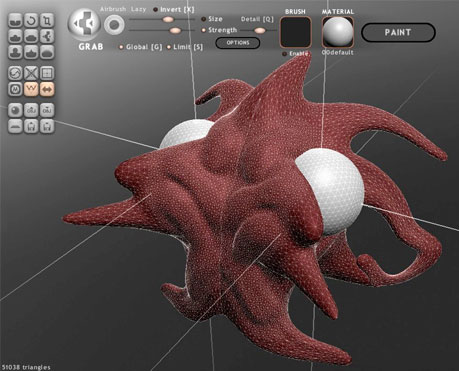Save the sculpt file
This screenshot has height=371, width=459.
click(x=47, y=126)
